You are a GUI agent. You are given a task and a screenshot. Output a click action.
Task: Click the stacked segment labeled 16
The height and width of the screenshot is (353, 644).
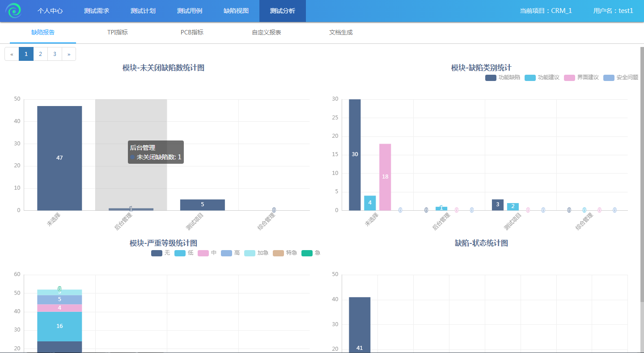click(59, 327)
